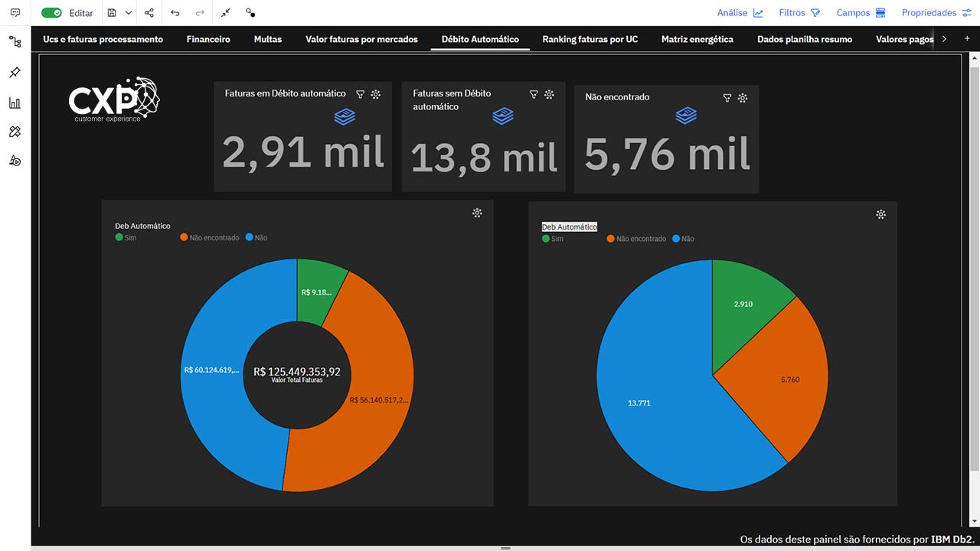Show more tabs with right chevron
Screen dimensions: 980x551
pos(944,39)
